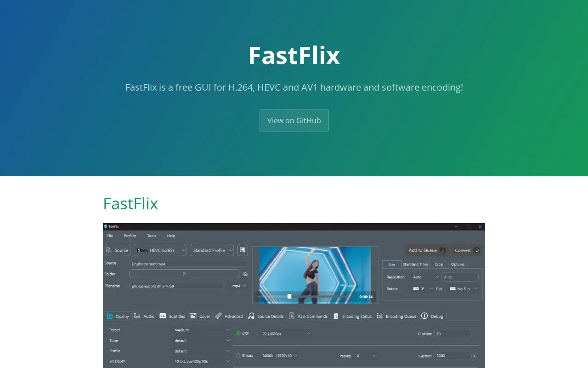This screenshot has height=368, width=588.
Task: Select the Bitrate radio button
Action: [x=238, y=356]
